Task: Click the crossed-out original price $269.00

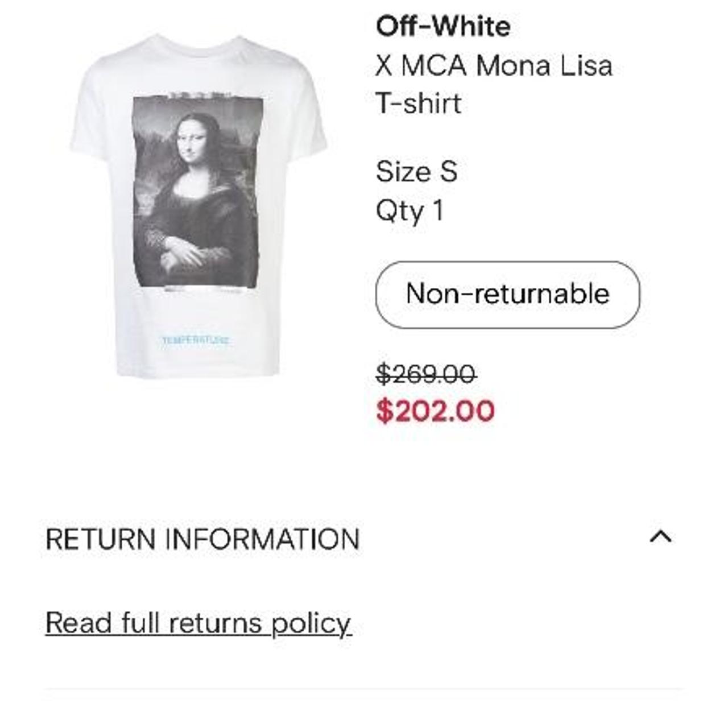Action: tap(425, 374)
